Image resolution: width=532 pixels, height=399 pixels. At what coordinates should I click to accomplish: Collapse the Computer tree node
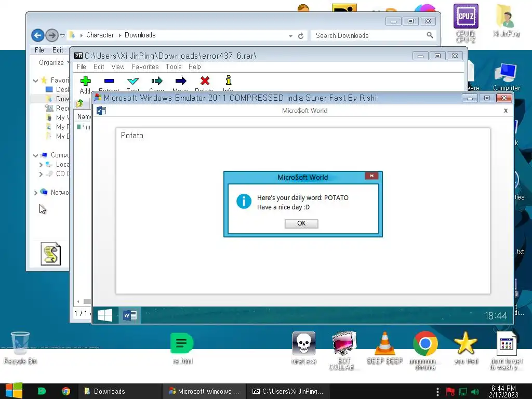35,155
